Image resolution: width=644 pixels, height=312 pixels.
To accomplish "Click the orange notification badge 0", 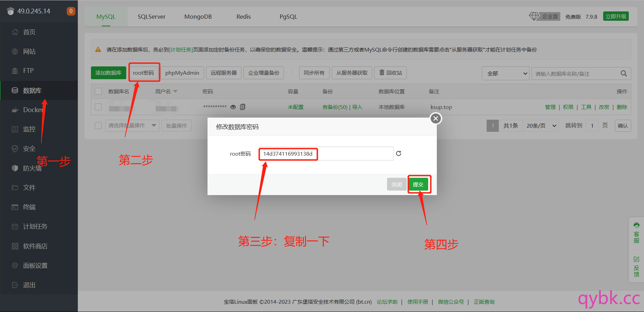I will [x=71, y=11].
